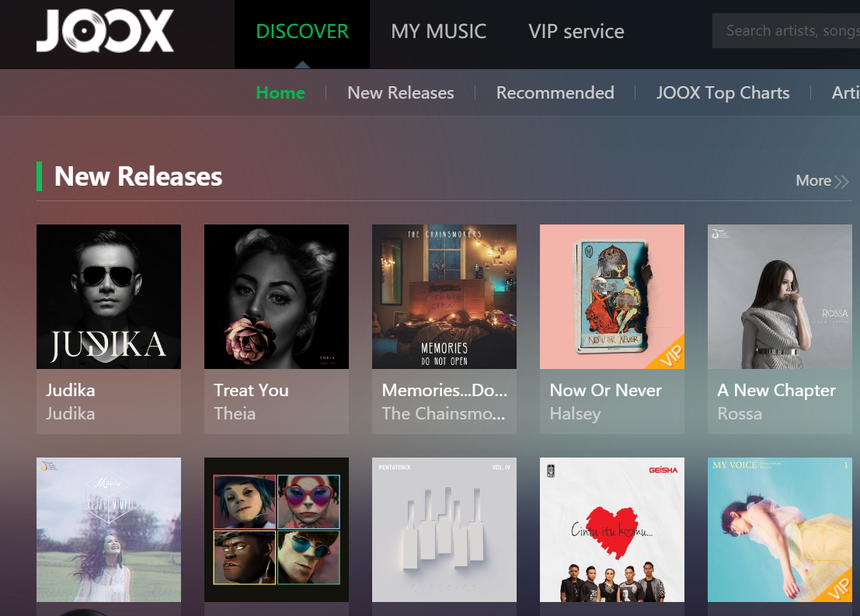Image resolution: width=860 pixels, height=616 pixels.
Task: Open artist Theia link
Action: pyautogui.click(x=235, y=413)
